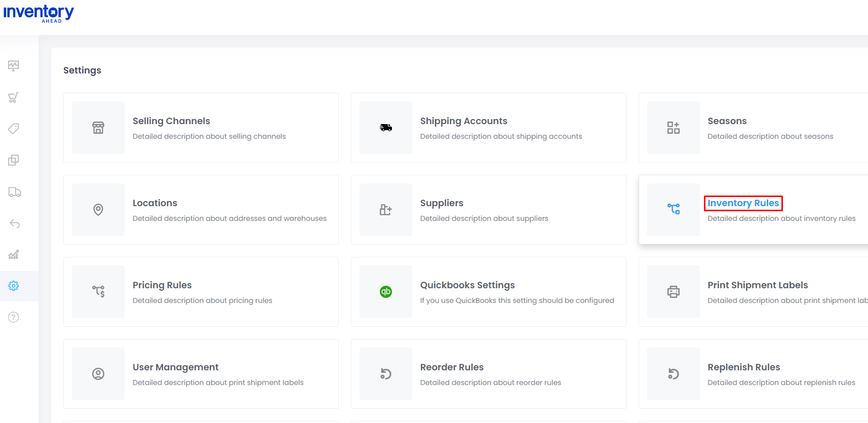This screenshot has height=423, width=868.
Task: Click the Print Shipment Labels printer icon
Action: pyautogui.click(x=674, y=292)
